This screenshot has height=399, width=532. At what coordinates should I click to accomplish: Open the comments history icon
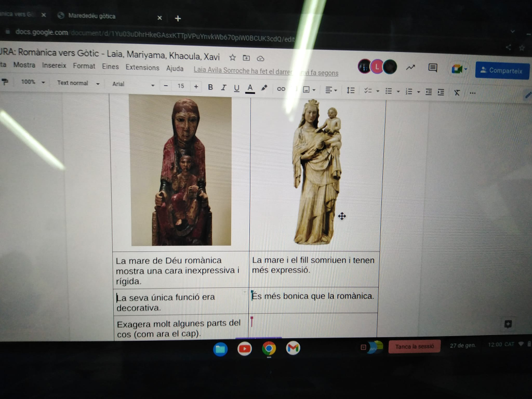coord(432,68)
